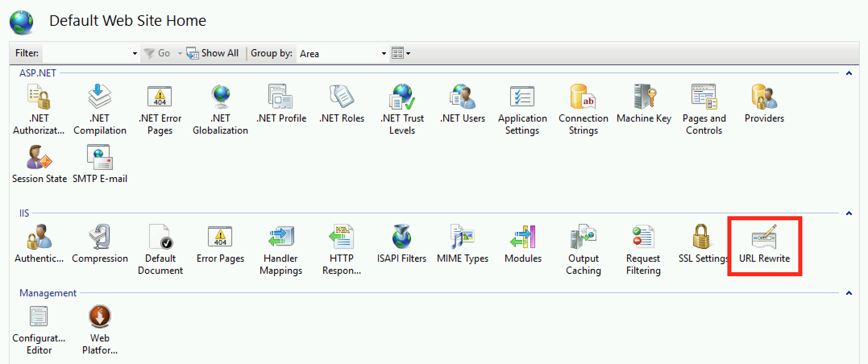
Task: Open the .NET Users feature
Action: pyautogui.click(x=463, y=103)
